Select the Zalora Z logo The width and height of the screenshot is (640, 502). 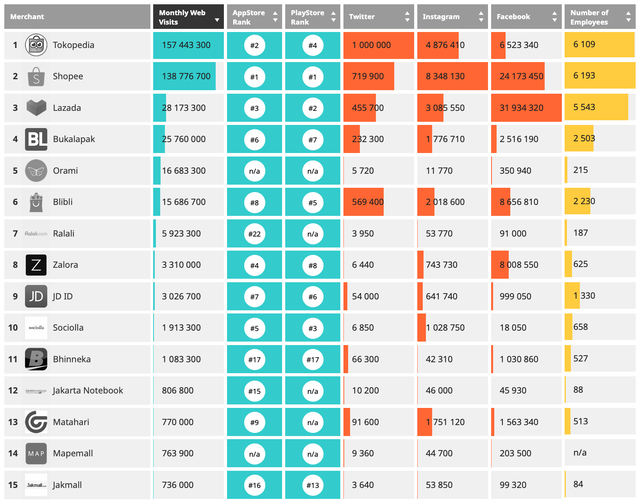point(36,265)
